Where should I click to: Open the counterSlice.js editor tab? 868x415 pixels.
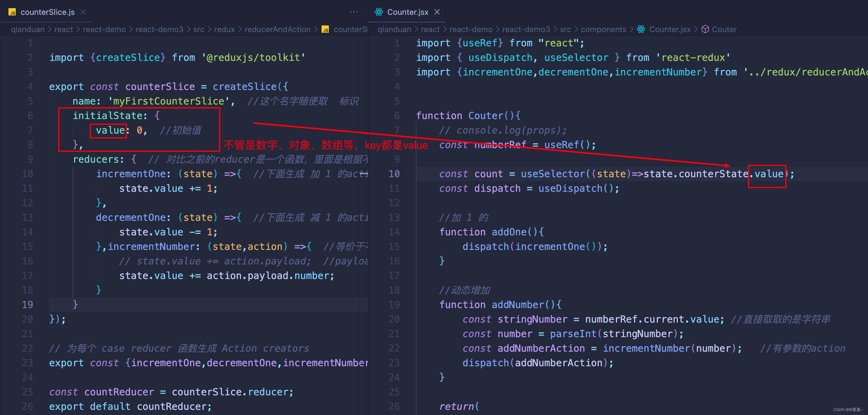(x=47, y=12)
